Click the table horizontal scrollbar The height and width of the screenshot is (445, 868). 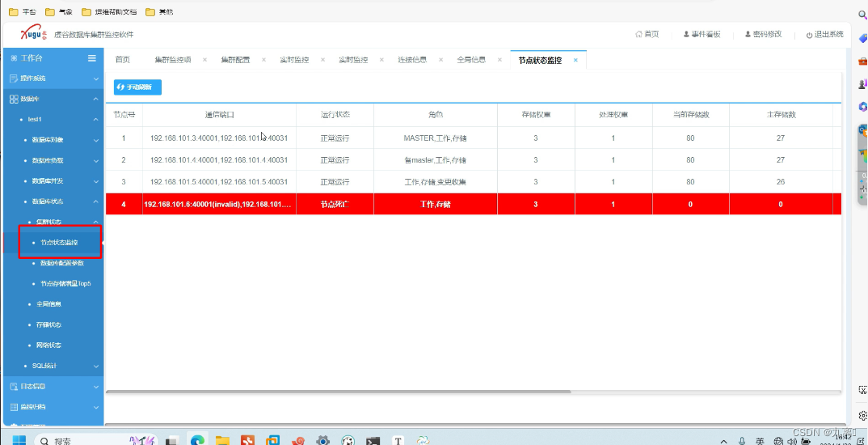tap(339, 392)
